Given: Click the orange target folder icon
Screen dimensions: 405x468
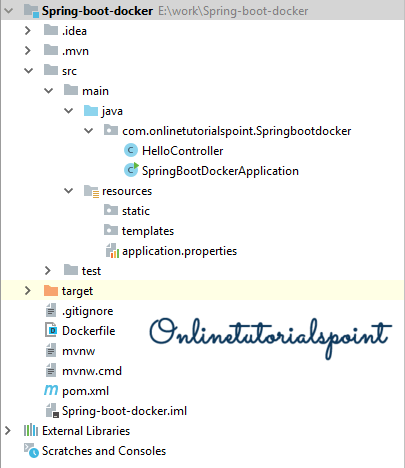Looking at the screenshot, I should 51,290.
